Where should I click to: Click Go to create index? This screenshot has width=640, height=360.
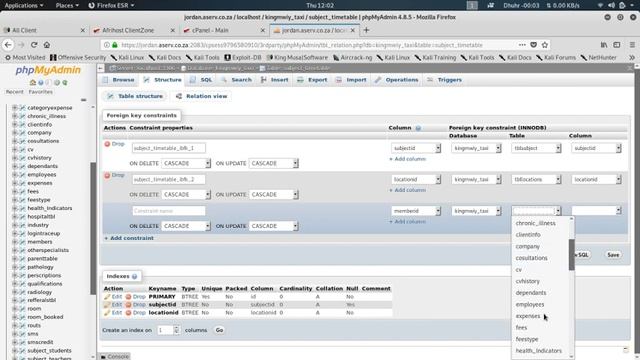(219, 330)
